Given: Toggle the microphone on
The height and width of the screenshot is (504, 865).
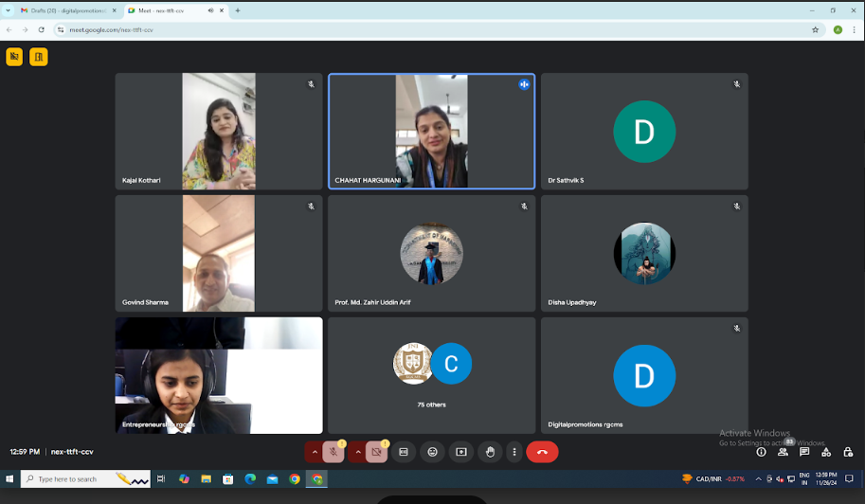Looking at the screenshot, I should [333, 452].
